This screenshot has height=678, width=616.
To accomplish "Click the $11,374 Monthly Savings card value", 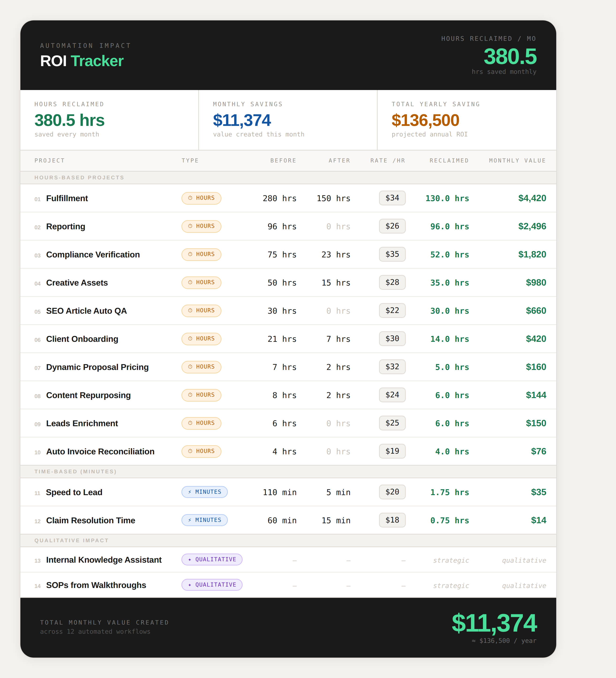I will pyautogui.click(x=242, y=120).
